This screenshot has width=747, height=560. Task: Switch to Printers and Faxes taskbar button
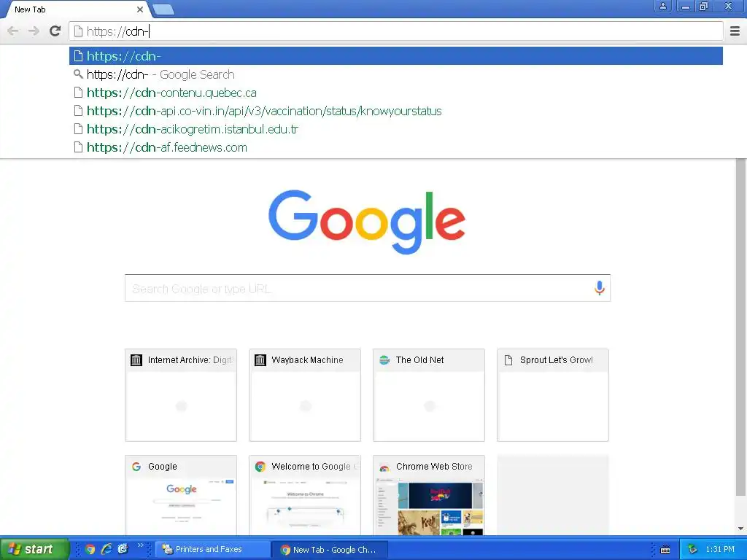coord(212,549)
